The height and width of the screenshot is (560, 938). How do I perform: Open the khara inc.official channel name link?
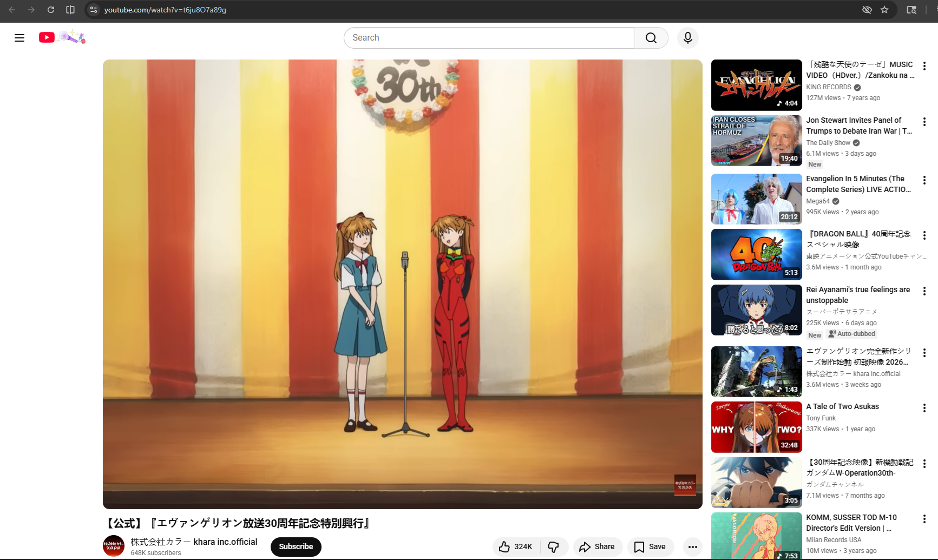(194, 542)
